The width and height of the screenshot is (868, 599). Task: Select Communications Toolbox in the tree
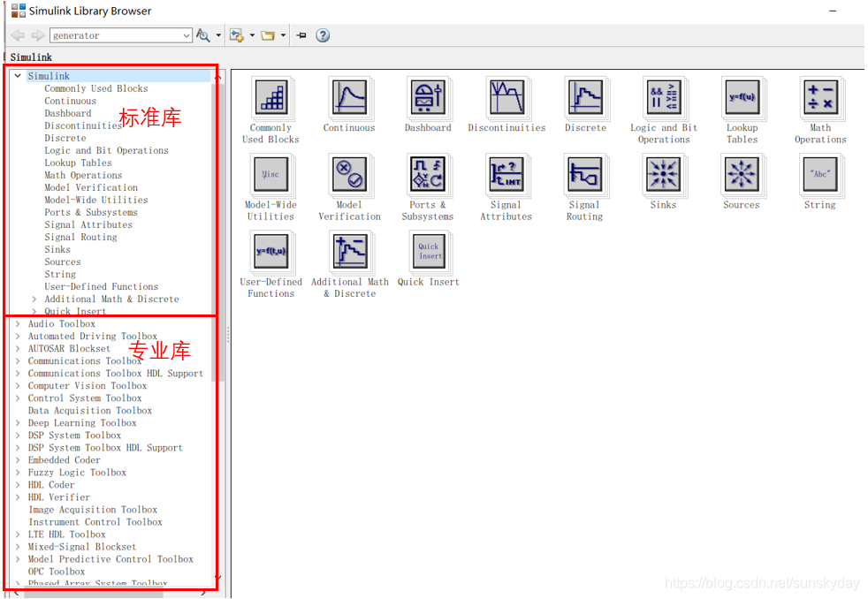click(85, 361)
